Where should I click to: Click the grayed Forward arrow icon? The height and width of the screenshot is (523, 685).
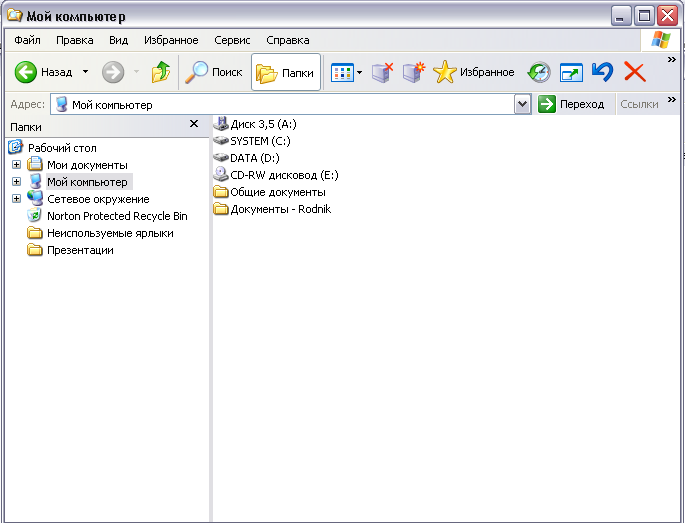tap(113, 72)
